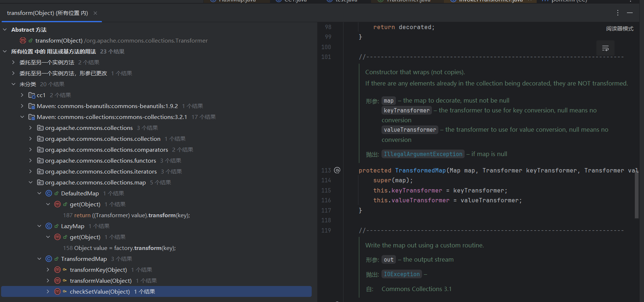644x302 pixels.
Task: Close the transform(Object) usages tab
Action: [95, 13]
